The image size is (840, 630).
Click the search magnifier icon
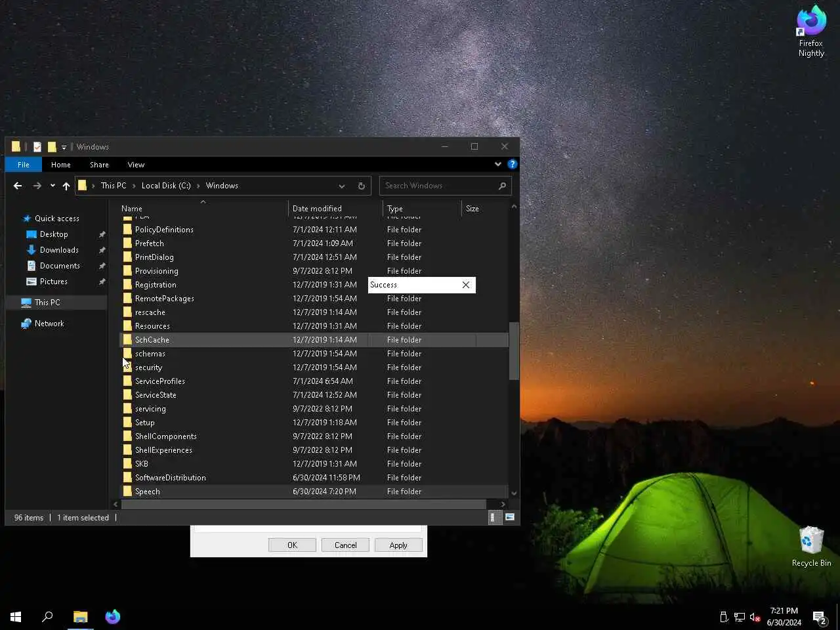[502, 186]
